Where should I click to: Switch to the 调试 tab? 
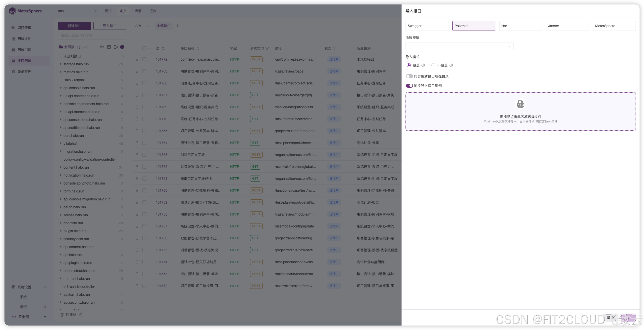click(x=108, y=11)
